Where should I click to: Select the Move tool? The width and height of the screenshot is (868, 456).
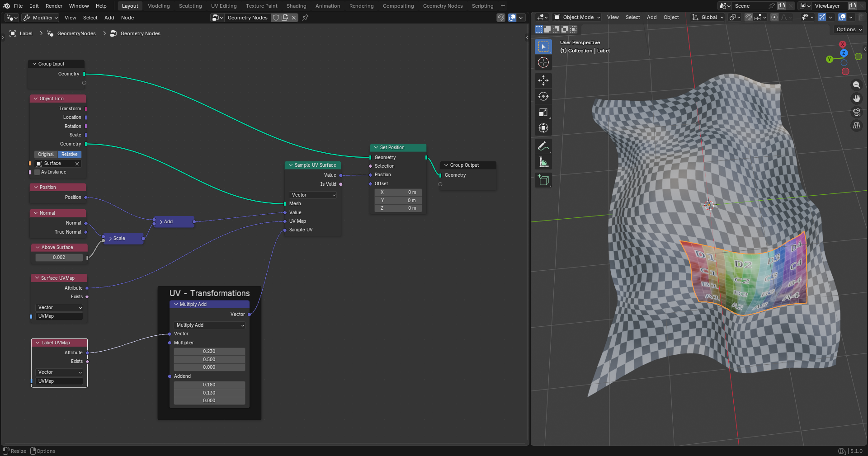coord(543,81)
